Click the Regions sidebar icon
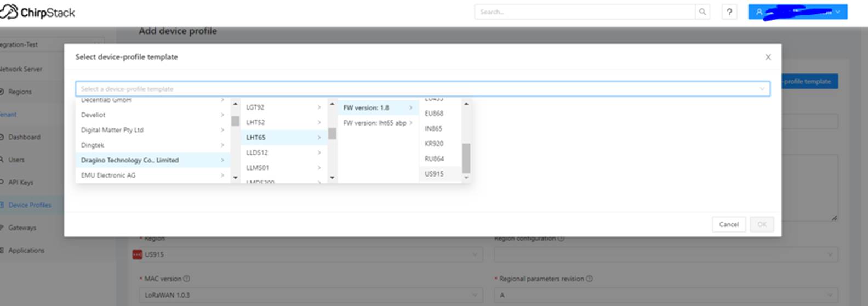 (2, 92)
